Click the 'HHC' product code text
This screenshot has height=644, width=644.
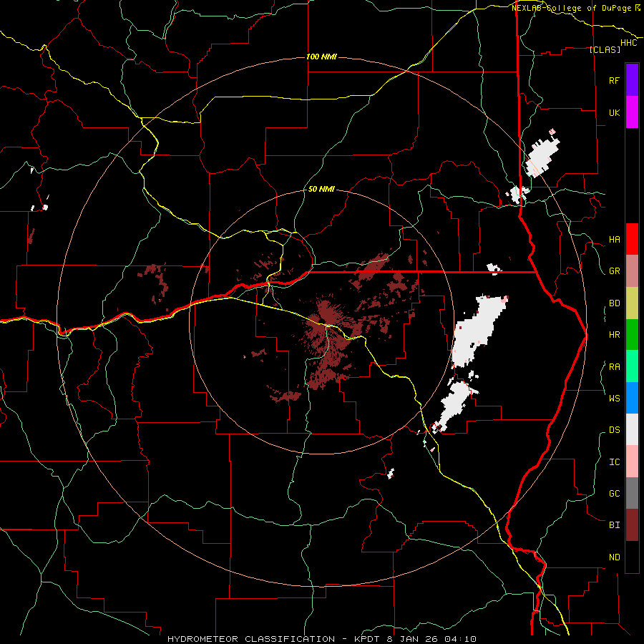point(628,43)
